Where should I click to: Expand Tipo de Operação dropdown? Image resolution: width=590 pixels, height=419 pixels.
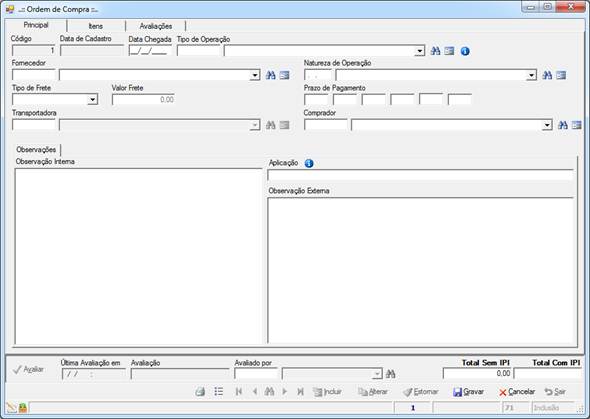pyautogui.click(x=420, y=51)
